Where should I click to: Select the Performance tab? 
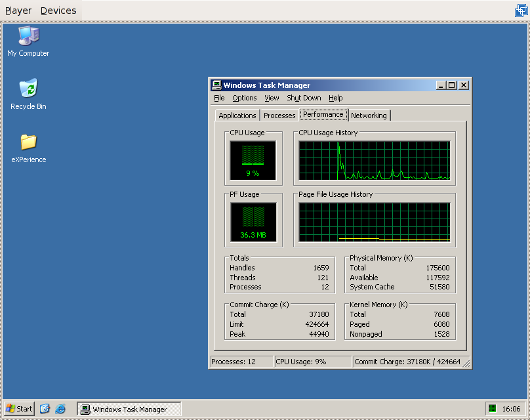(323, 114)
